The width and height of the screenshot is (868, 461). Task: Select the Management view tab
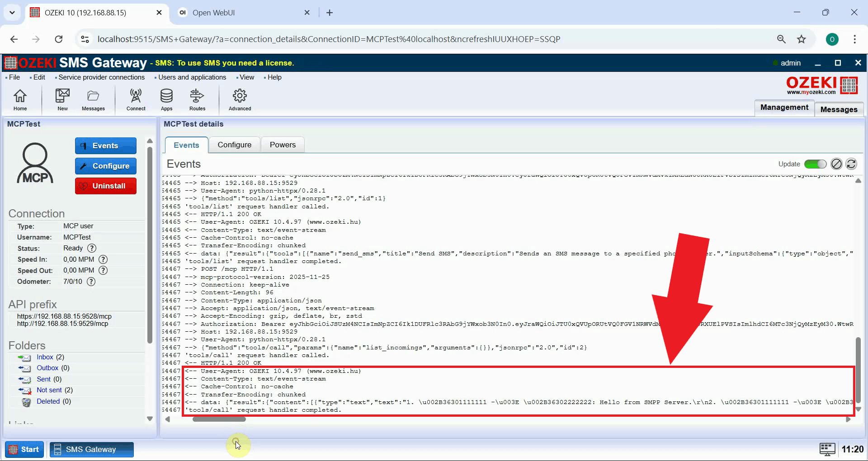pyautogui.click(x=784, y=108)
